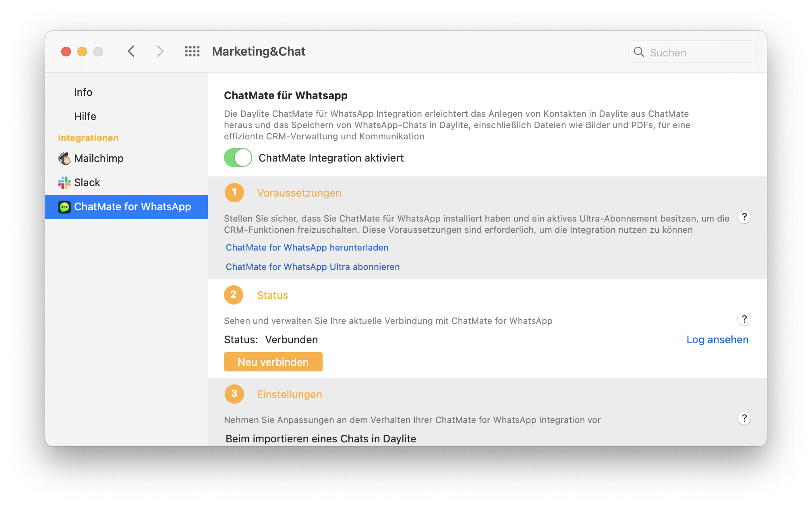Image resolution: width=812 pixels, height=506 pixels.
Task: Click the red close window button
Action: [66, 52]
